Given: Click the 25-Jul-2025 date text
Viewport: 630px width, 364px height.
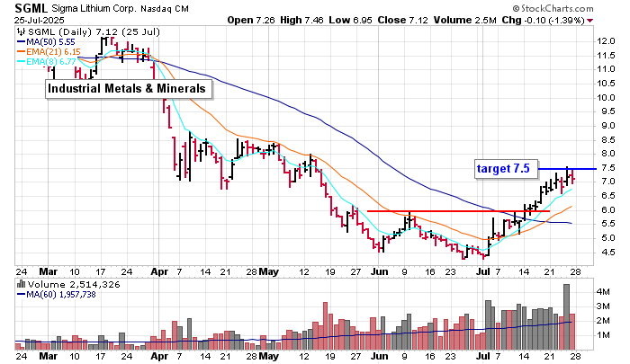Looking at the screenshot, I should coord(39,20).
